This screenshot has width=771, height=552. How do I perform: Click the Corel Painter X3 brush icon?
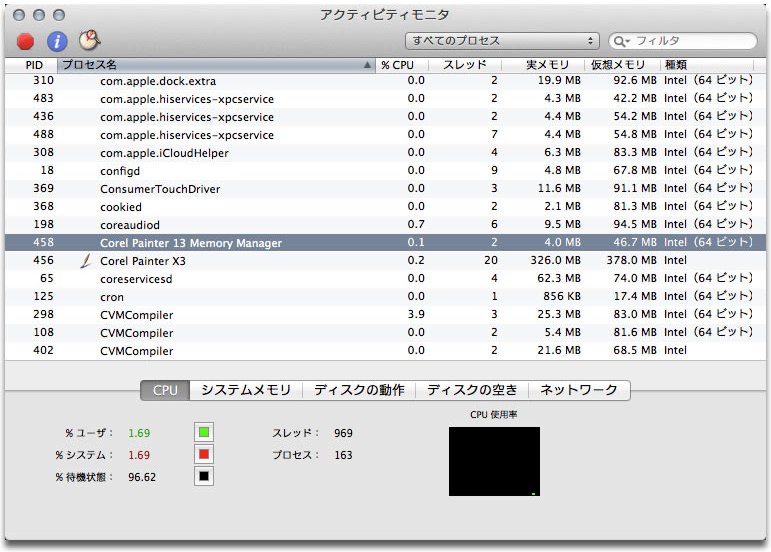(86, 261)
